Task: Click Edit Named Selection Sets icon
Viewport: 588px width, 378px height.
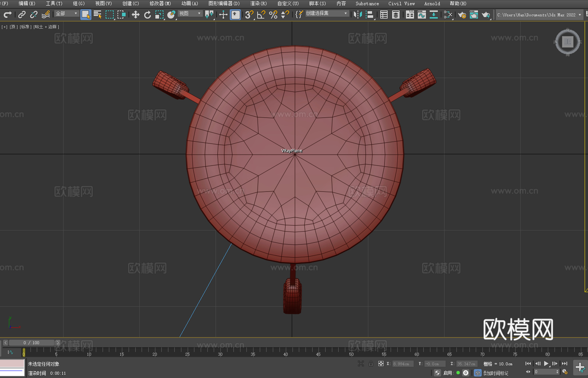Action: click(x=299, y=14)
